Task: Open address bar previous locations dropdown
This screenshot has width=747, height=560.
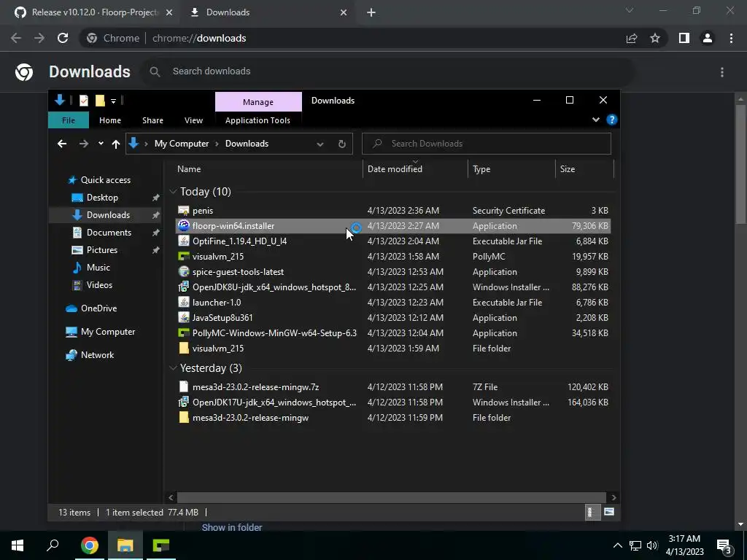Action: click(x=320, y=144)
